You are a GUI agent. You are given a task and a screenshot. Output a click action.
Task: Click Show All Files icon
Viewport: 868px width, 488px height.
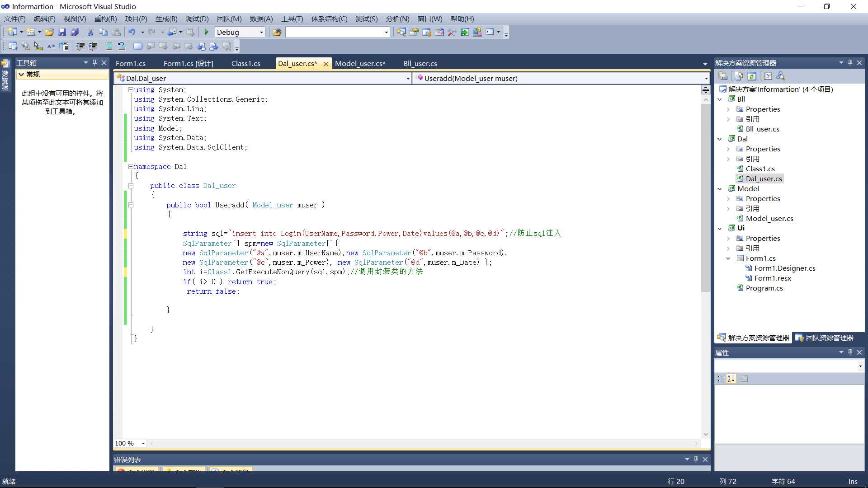point(739,76)
